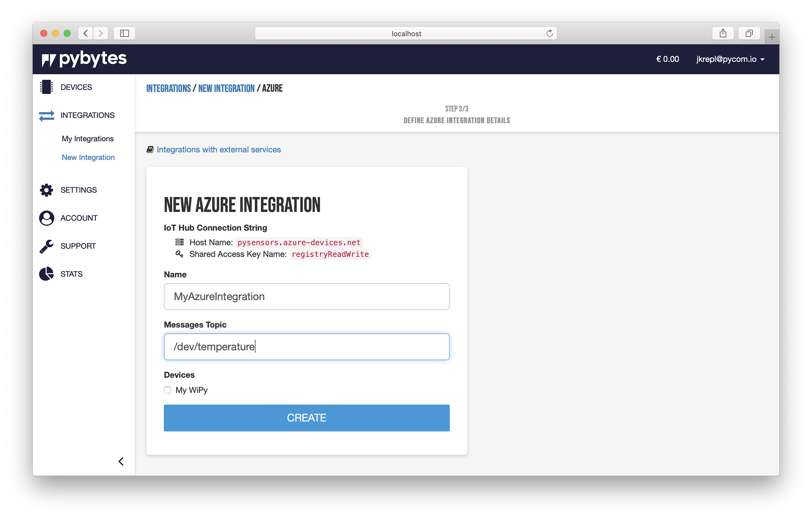812x519 pixels.
Task: Toggle the browser sidebar panel
Action: coord(124,33)
